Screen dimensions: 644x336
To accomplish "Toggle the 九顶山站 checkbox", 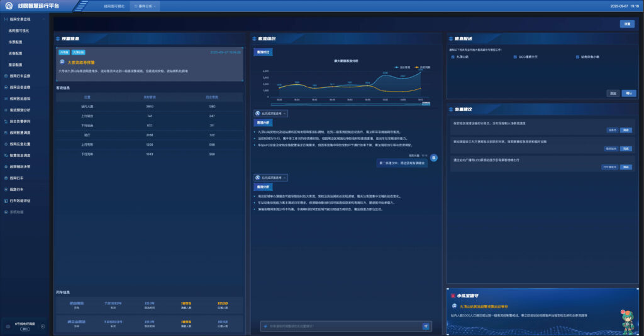I will coord(453,57).
